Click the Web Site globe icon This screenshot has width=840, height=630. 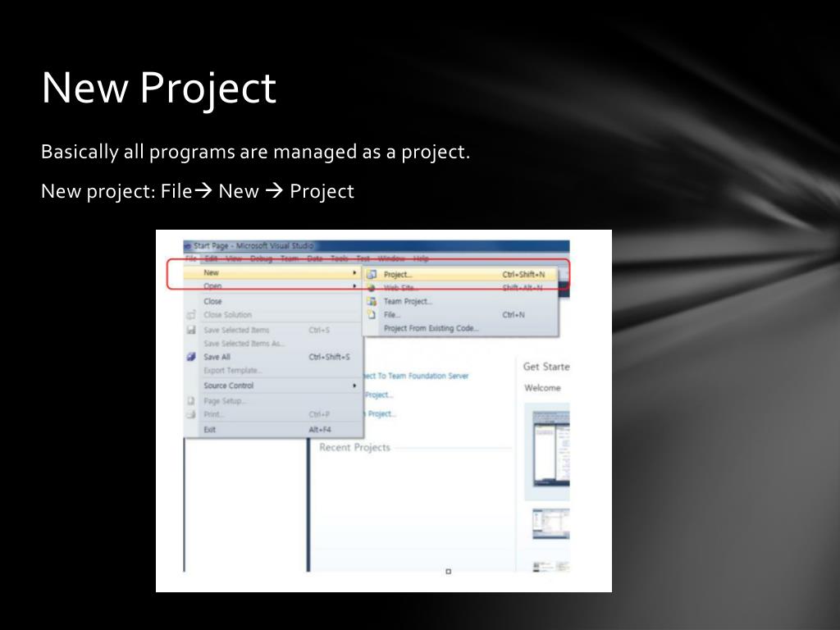tap(372, 288)
